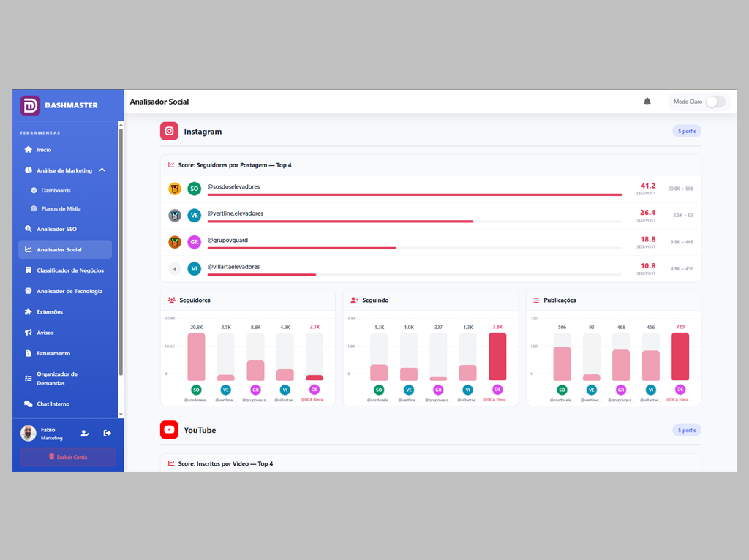Screen dimensions: 749x560
Task: Click Fabio's profile avatar
Action: [29, 434]
